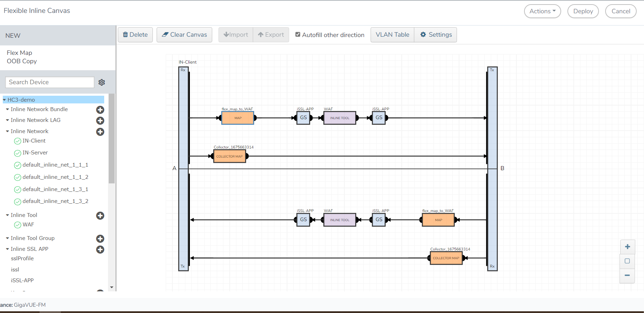Select default_inline_net_1_1_1 in the tree
Screen dimensions: 644x313
coord(55,165)
